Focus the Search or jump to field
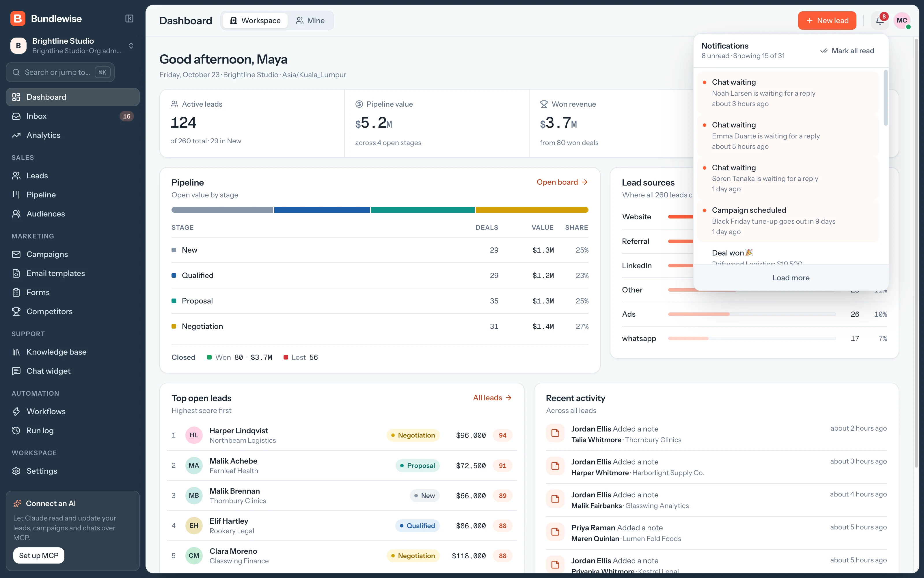924x578 pixels. (60, 72)
